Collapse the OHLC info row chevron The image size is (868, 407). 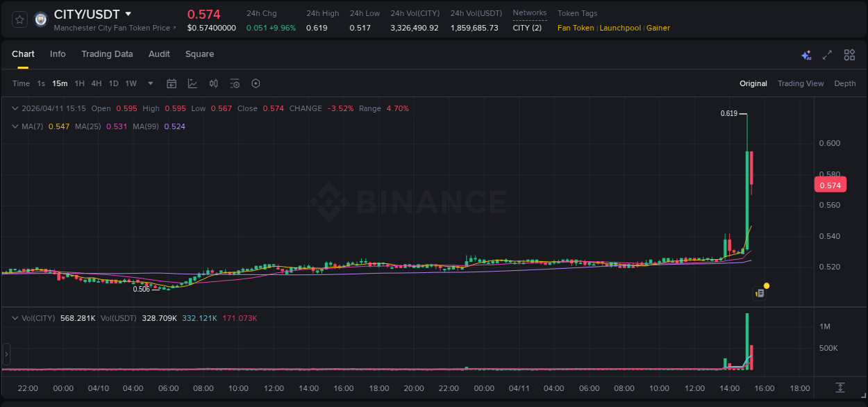tap(15, 108)
